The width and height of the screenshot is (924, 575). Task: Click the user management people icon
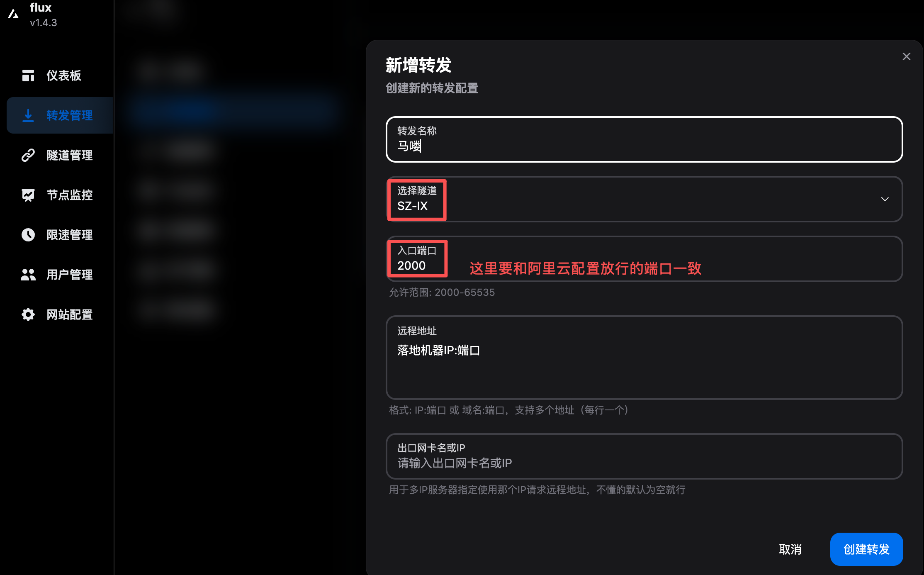(x=28, y=275)
